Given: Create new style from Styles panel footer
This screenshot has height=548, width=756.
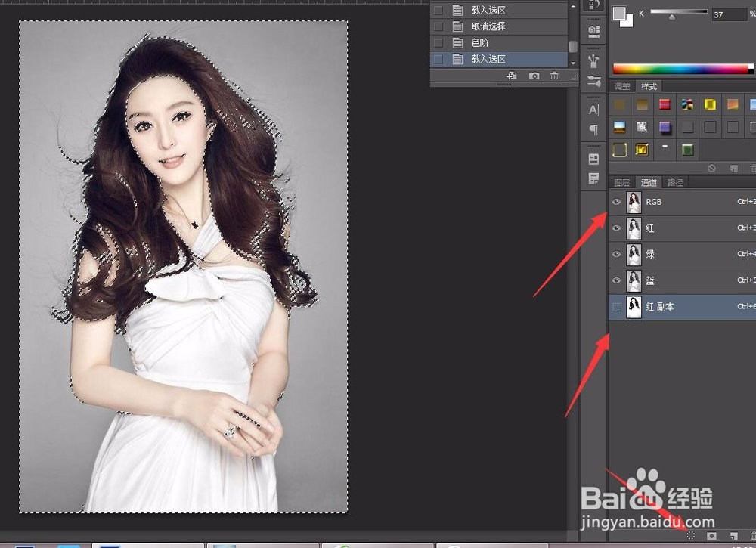Looking at the screenshot, I should [734, 169].
